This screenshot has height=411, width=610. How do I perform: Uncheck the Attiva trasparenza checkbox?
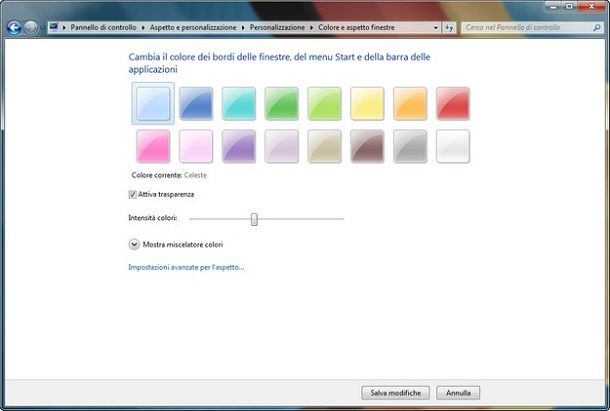click(132, 194)
